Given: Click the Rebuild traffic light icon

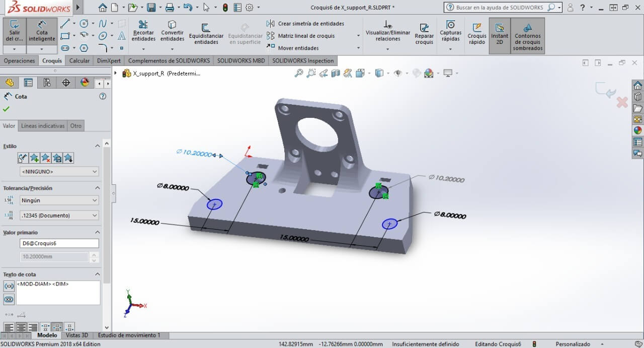Looking at the screenshot, I should click(x=225, y=8).
